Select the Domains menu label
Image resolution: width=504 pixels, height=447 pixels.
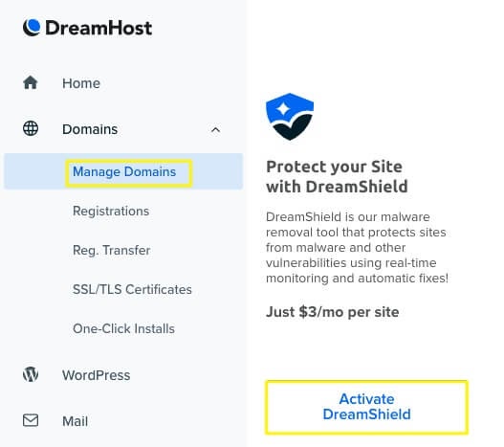coord(90,129)
